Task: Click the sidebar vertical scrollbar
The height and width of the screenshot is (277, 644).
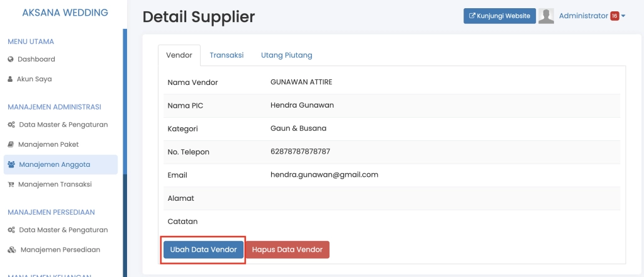Action: tap(125, 101)
